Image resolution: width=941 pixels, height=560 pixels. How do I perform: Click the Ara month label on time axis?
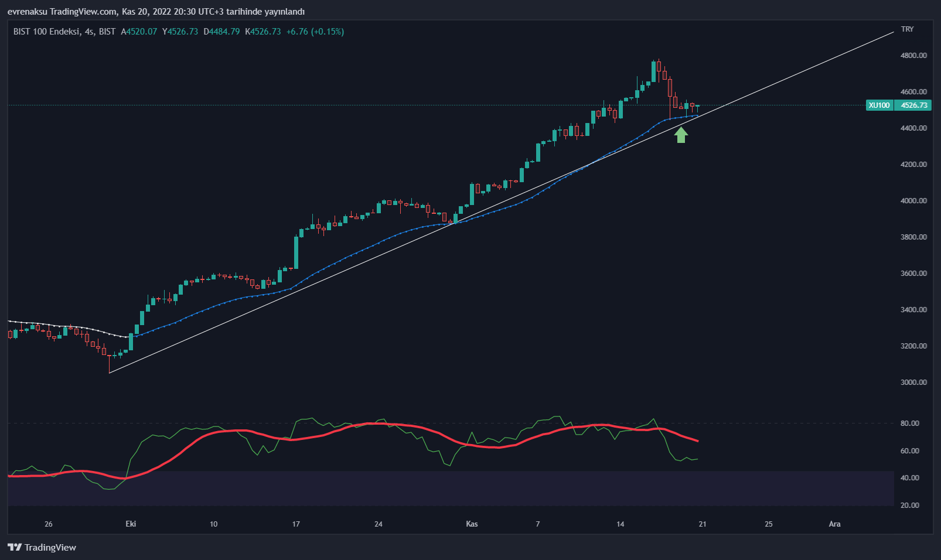tap(834, 524)
